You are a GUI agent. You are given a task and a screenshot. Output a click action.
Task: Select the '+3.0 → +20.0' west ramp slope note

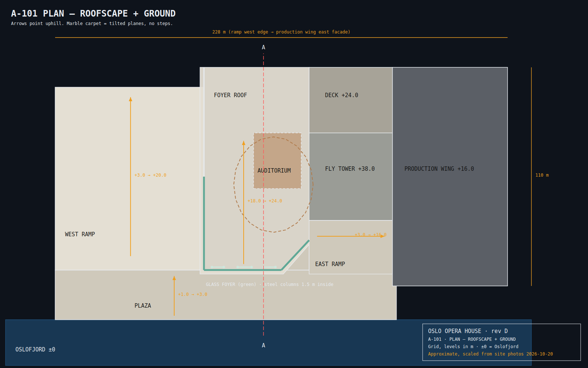point(150,175)
